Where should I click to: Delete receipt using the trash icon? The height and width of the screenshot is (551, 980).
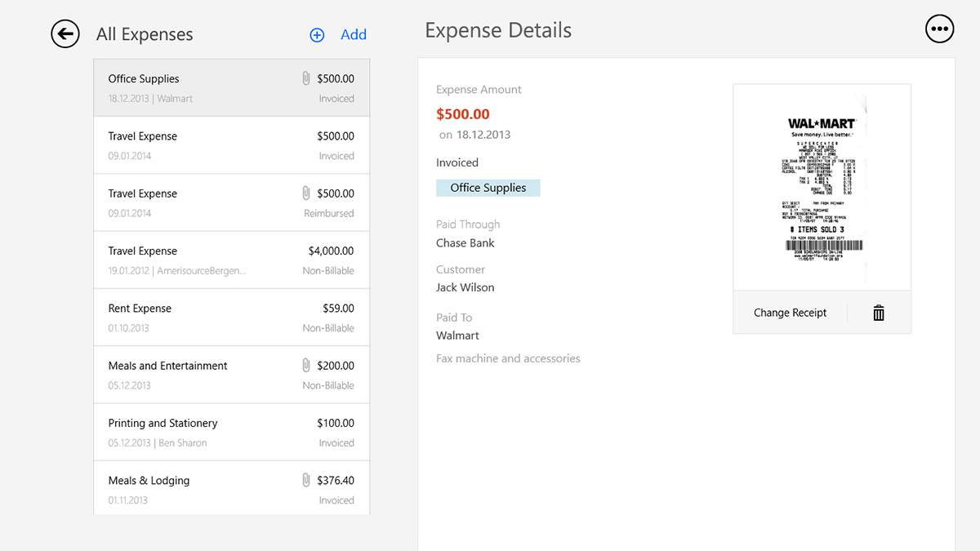(879, 313)
